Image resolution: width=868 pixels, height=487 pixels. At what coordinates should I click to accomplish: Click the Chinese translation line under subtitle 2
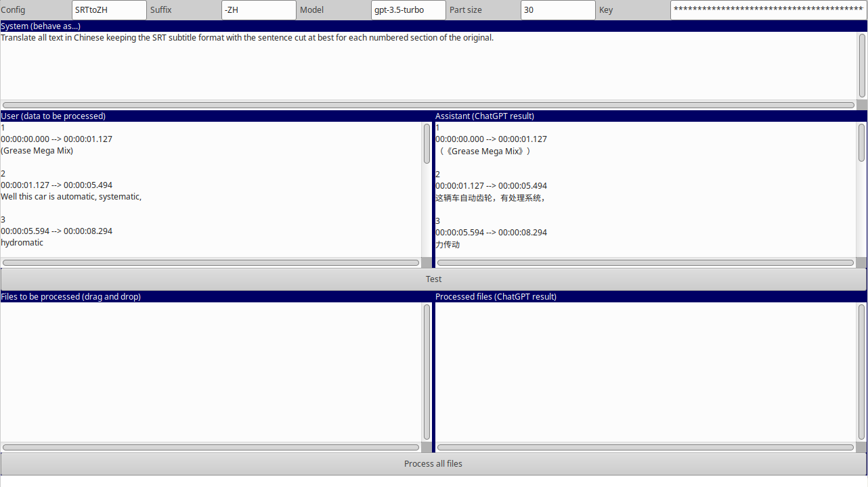490,198
